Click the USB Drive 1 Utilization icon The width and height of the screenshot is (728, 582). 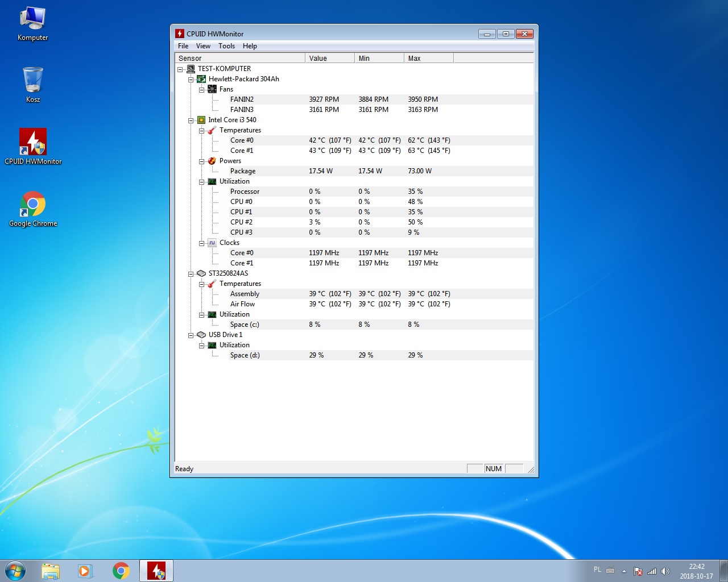point(212,345)
